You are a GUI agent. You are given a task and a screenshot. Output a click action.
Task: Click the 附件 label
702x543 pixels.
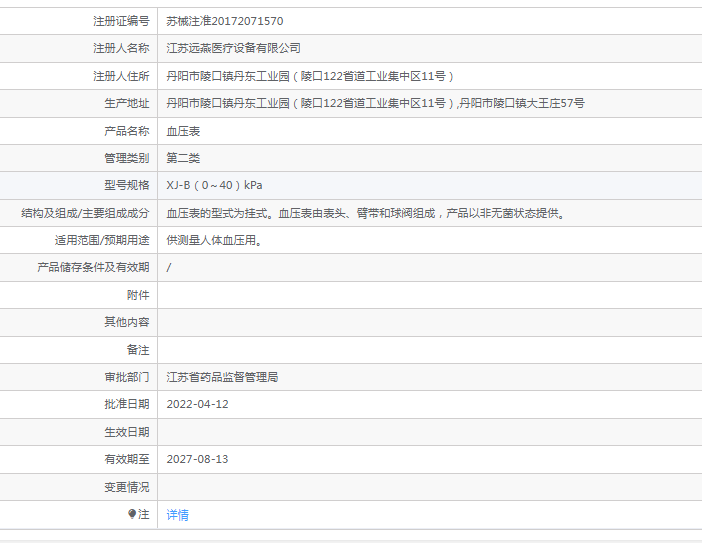coord(138,295)
